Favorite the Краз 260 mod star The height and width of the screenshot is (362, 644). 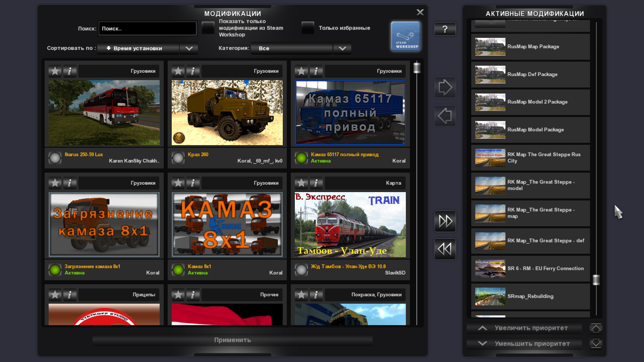pos(178,71)
